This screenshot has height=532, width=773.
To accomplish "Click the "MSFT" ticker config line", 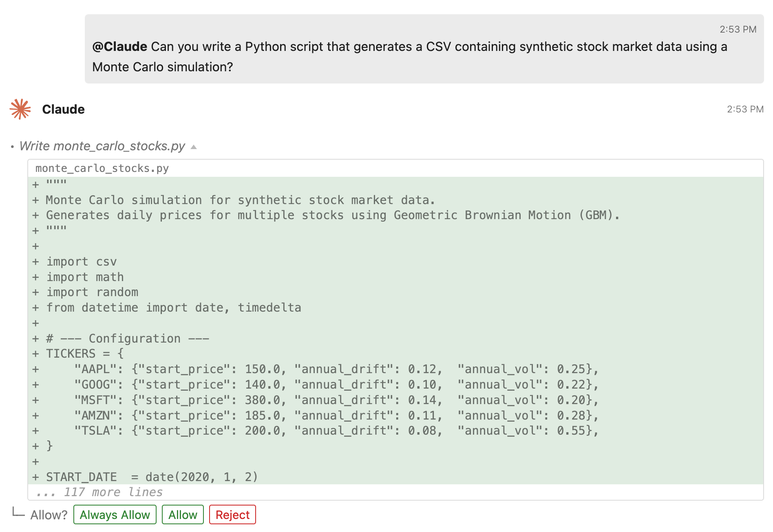I will (x=336, y=400).
